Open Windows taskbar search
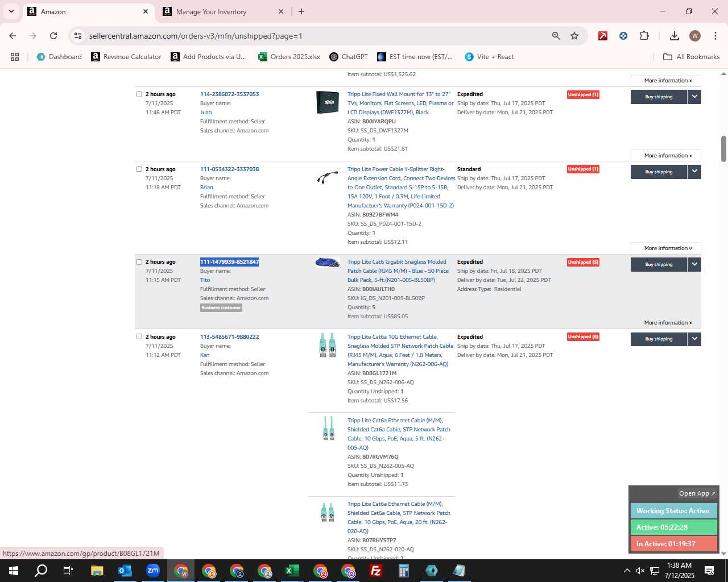The width and height of the screenshot is (728, 582). [41, 571]
